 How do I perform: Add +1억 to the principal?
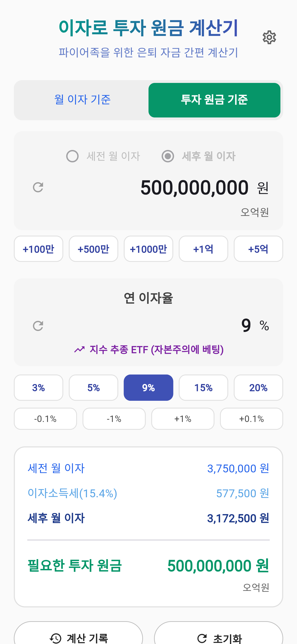click(x=203, y=249)
